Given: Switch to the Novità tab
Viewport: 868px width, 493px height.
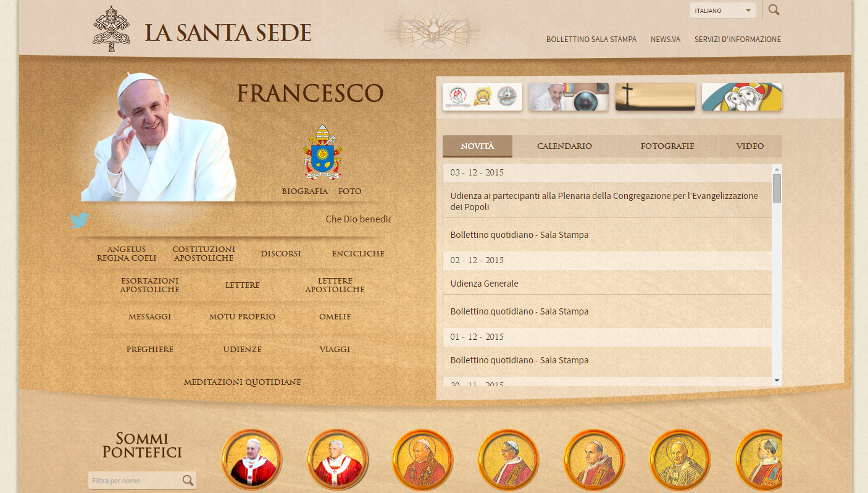Looking at the screenshot, I should click(x=477, y=146).
